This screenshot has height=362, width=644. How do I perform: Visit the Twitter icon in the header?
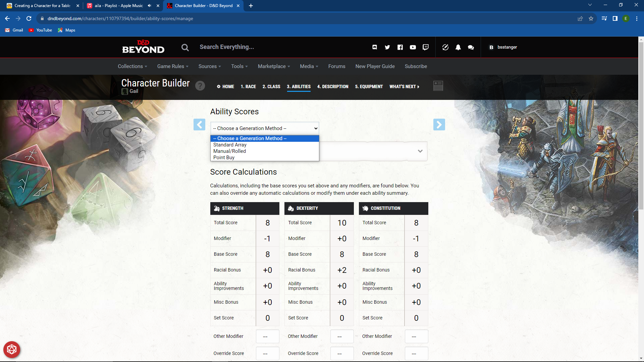point(387,47)
